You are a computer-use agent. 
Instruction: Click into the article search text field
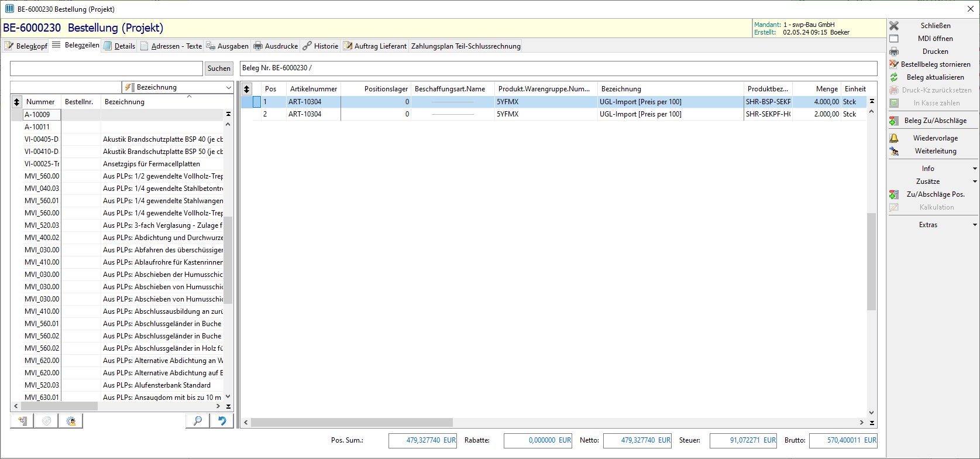point(106,68)
